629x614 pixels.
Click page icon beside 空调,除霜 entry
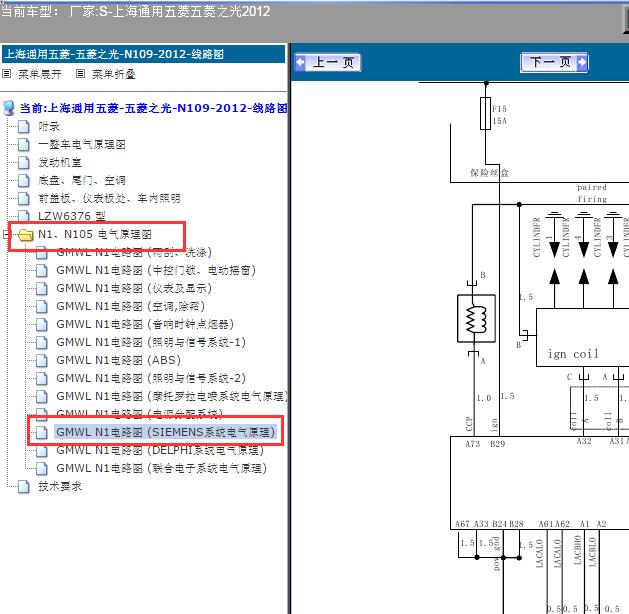pos(42,306)
